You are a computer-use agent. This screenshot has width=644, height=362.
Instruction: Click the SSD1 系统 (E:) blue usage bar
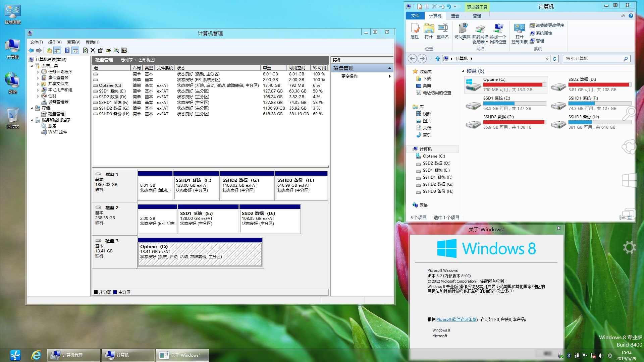tap(515, 104)
